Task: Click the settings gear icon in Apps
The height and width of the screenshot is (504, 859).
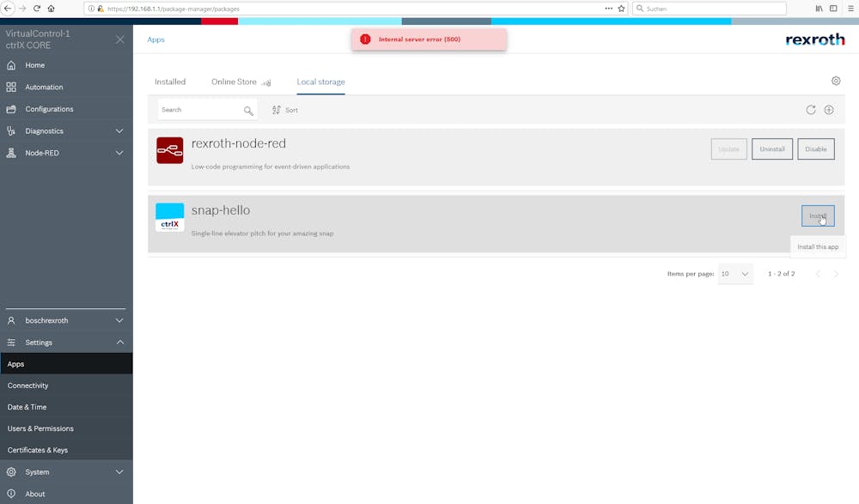Action: click(836, 81)
